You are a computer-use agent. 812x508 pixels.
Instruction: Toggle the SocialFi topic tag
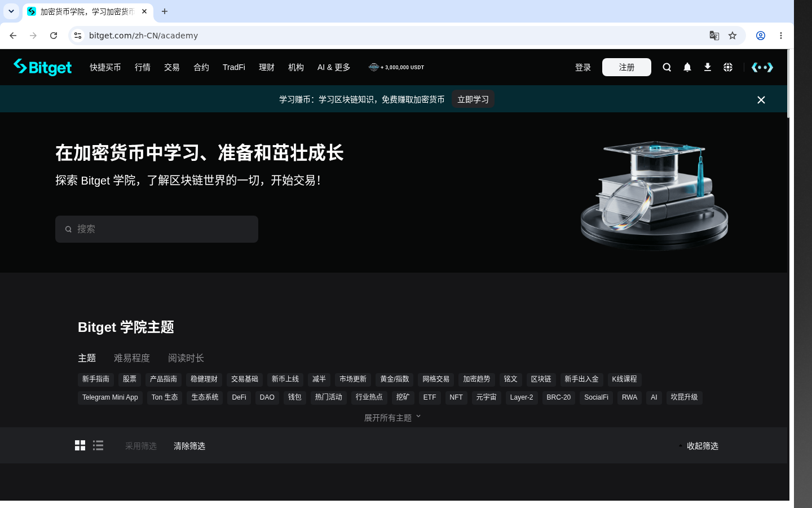click(596, 397)
